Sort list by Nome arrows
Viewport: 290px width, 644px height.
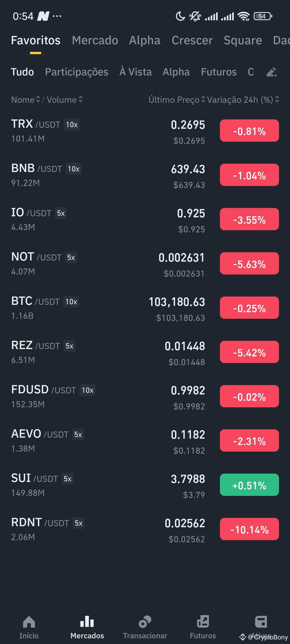(38, 100)
